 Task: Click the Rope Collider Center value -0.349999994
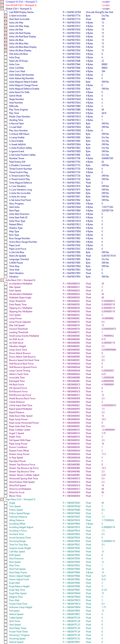108,430
